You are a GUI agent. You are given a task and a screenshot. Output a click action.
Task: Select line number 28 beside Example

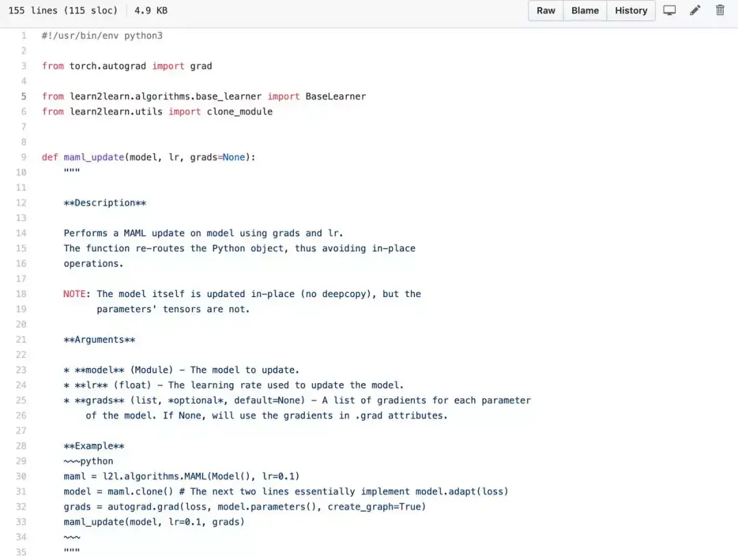click(x=21, y=445)
